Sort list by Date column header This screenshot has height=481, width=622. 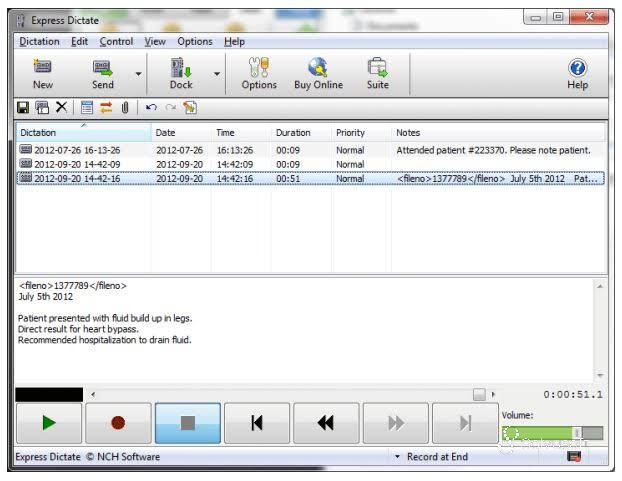[x=181, y=132]
